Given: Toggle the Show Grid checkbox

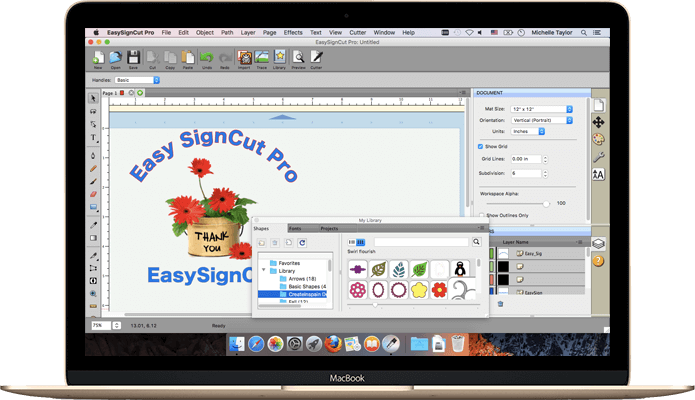Looking at the screenshot, I should 480,146.
